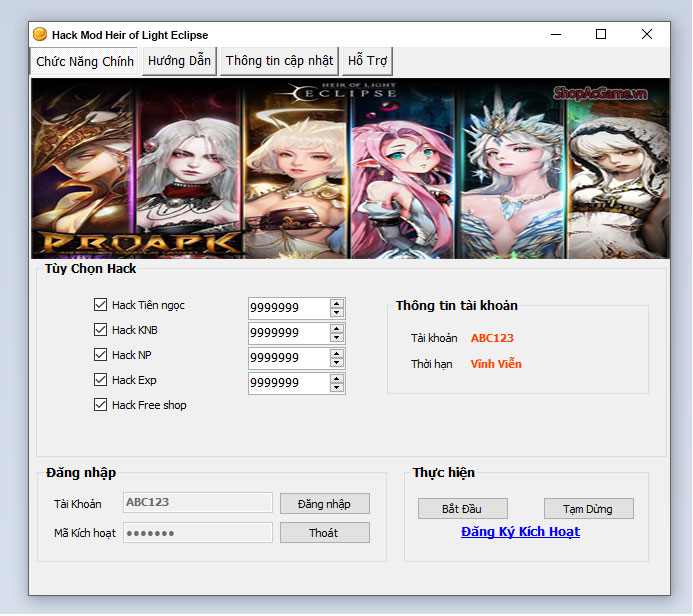This screenshot has width=693, height=616.
Task: Increase the Hack Exp value with up arrow
Action: pos(337,379)
